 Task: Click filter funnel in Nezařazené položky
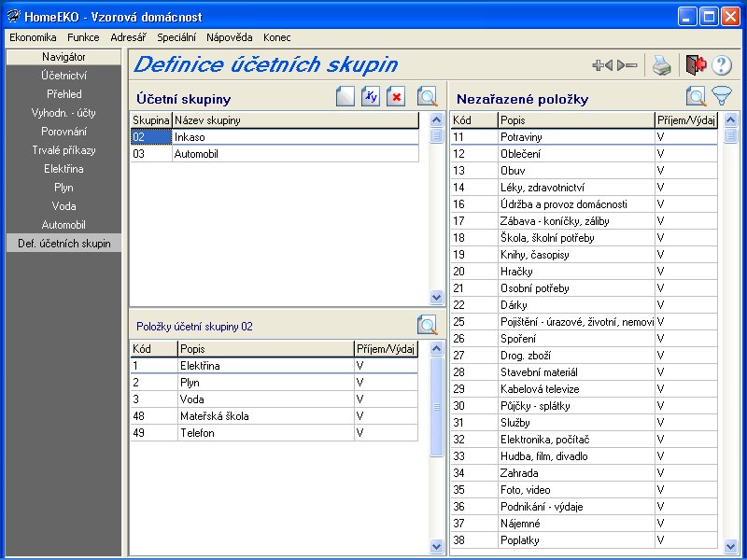point(722,96)
